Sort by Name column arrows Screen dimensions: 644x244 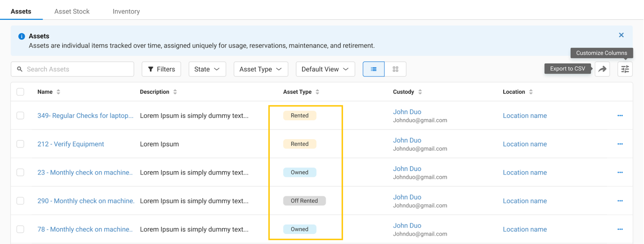click(58, 92)
